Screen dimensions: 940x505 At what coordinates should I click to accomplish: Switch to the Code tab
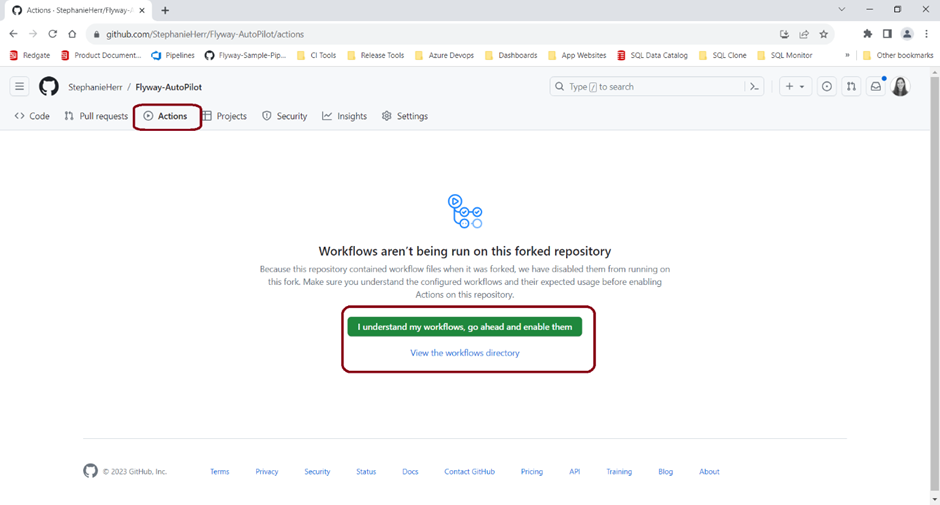[32, 116]
